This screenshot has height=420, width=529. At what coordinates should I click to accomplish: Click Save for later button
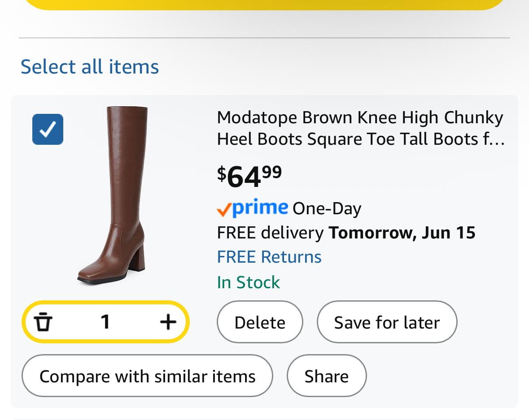click(387, 322)
